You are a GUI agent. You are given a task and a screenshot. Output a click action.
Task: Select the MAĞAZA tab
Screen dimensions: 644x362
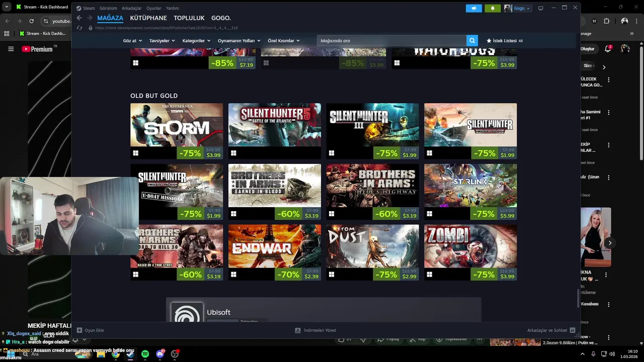[x=110, y=18]
